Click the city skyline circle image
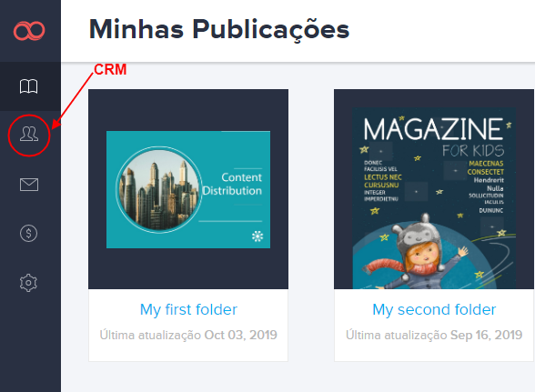Image resolution: width=535 pixels, height=392 pixels. (x=158, y=190)
